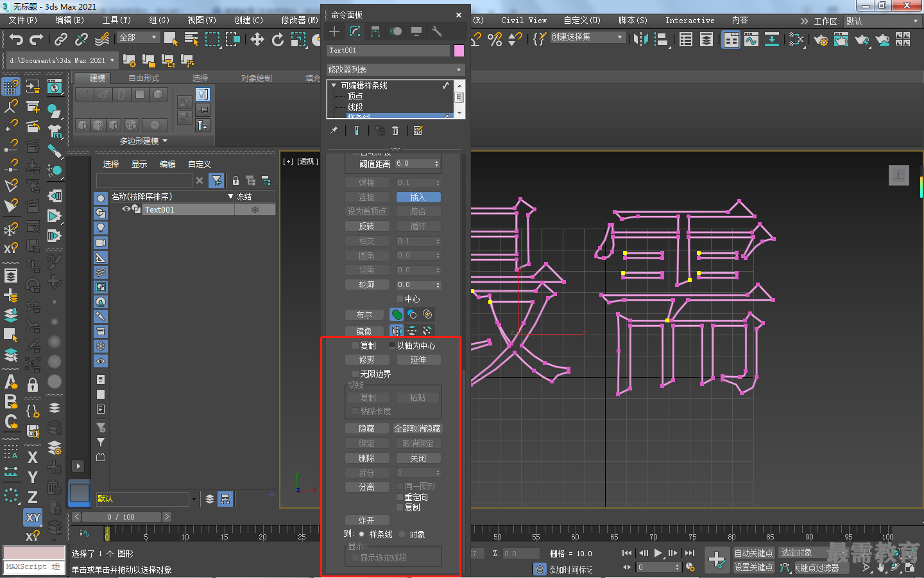Click the 轮廓 button
924x578 pixels.
367,285
